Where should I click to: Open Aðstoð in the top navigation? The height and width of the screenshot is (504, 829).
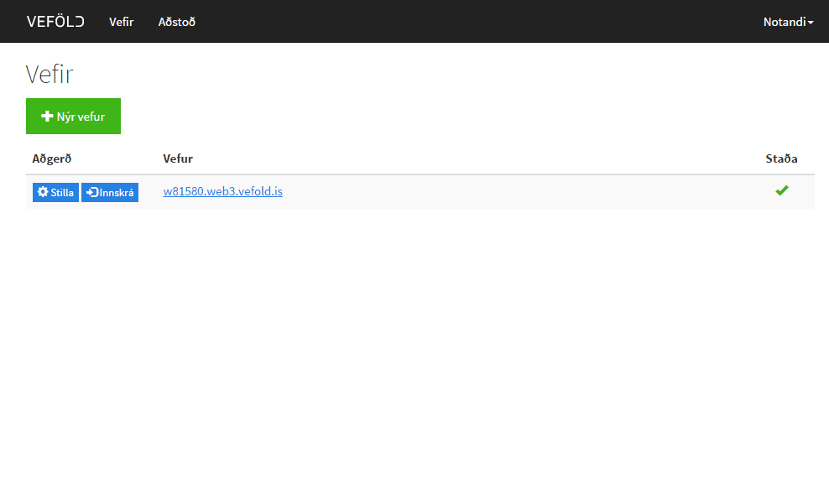click(x=176, y=22)
